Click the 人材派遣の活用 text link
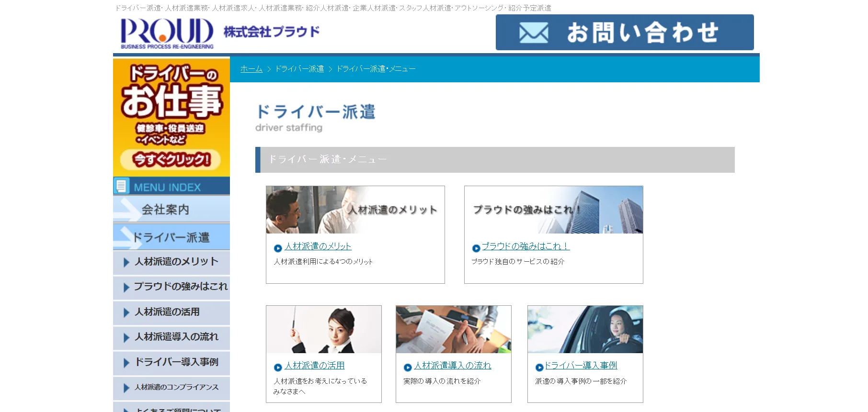Viewport: 868px width, 412px height. click(315, 366)
